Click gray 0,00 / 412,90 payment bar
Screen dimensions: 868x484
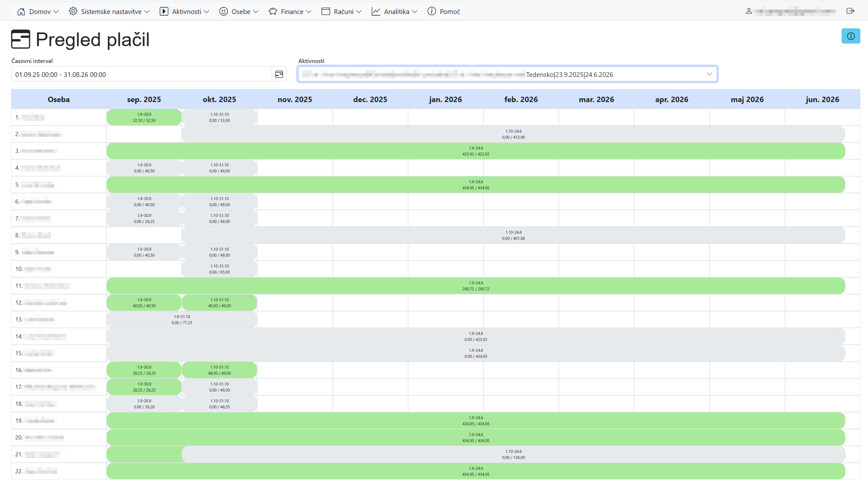point(513,134)
